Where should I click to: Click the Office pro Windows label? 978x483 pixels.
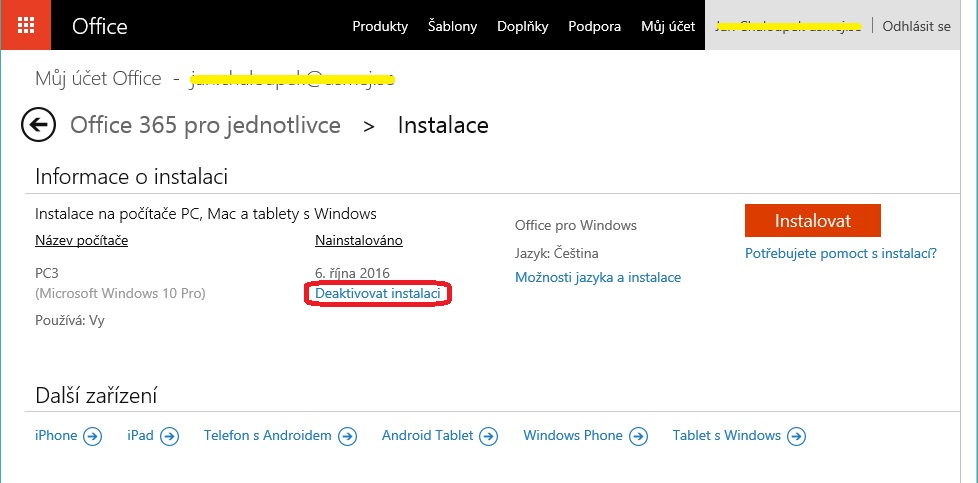(x=576, y=225)
